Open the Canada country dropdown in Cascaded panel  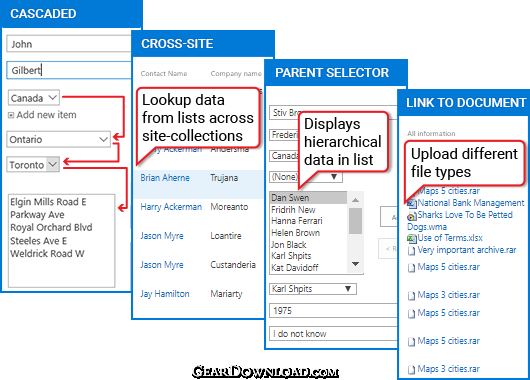coord(34,98)
